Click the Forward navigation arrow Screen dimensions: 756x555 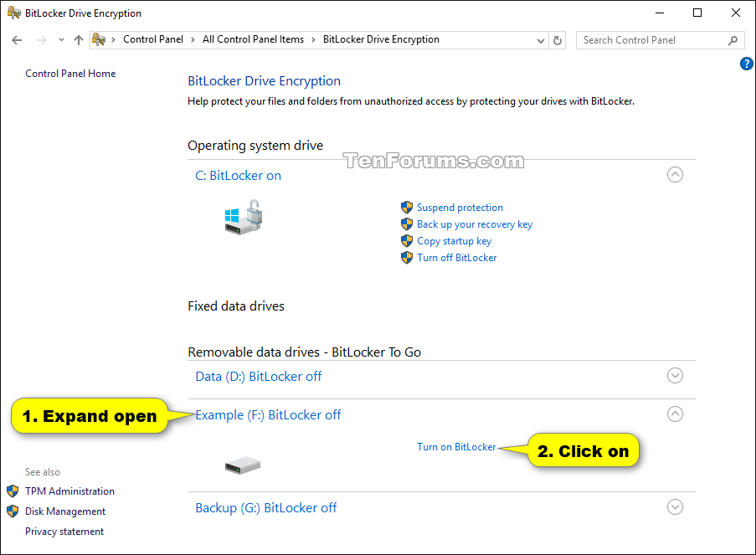pos(42,40)
